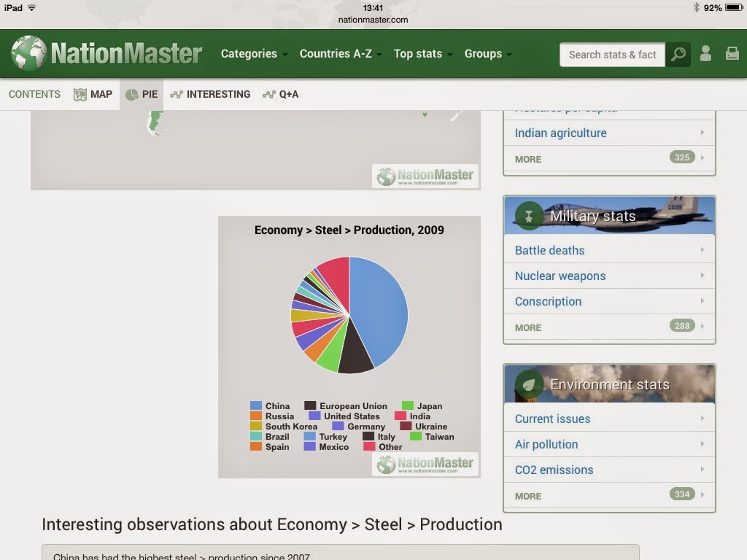Click the European Union legend swatch
Image resolution: width=747 pixels, height=560 pixels.
pyautogui.click(x=310, y=405)
